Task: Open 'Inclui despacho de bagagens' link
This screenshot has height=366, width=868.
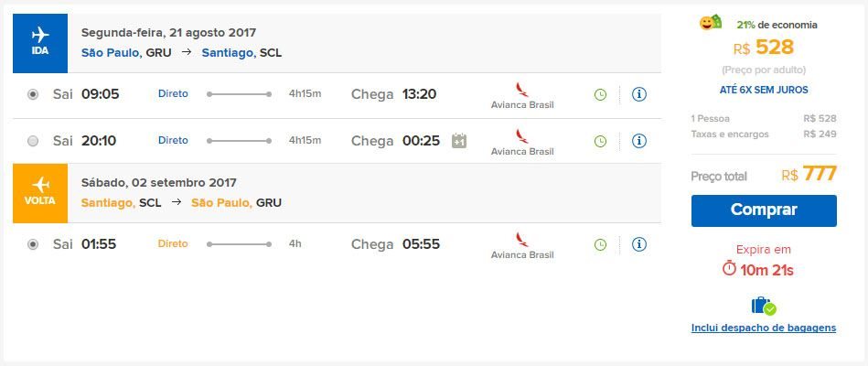Action: (x=764, y=328)
